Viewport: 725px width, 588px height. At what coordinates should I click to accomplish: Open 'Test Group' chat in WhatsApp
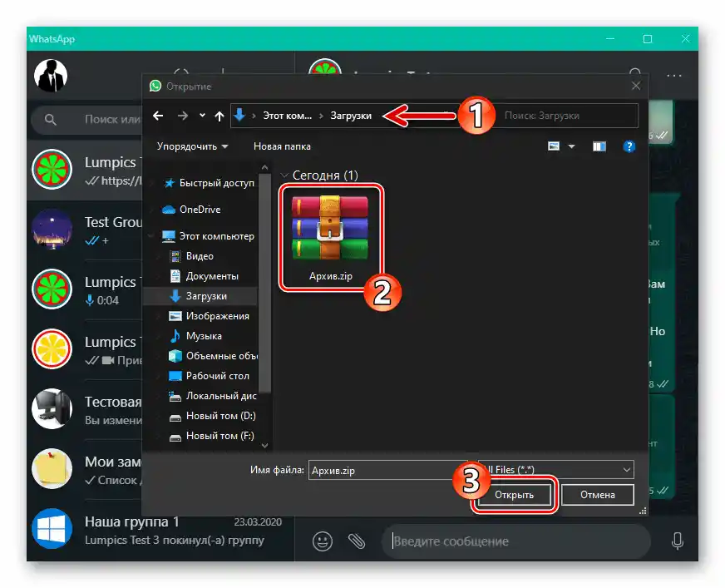[x=85, y=230]
